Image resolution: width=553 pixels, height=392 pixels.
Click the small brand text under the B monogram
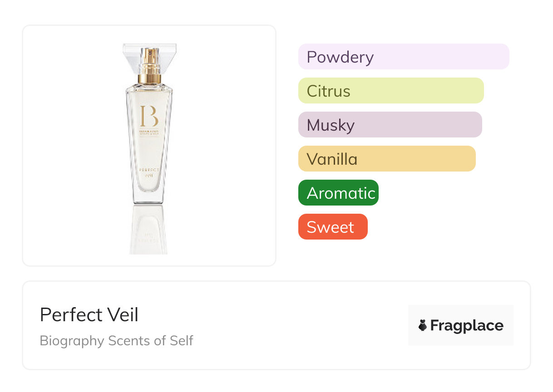click(x=149, y=133)
